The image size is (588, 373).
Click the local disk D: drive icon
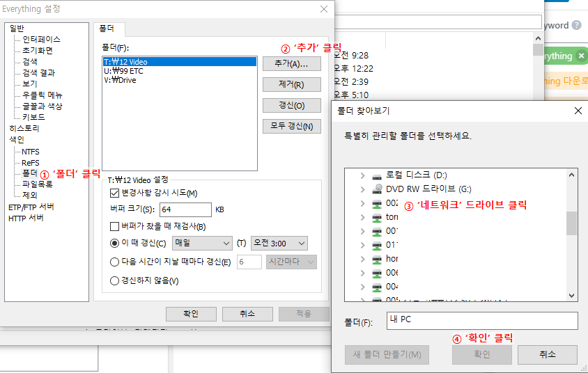tap(376, 176)
